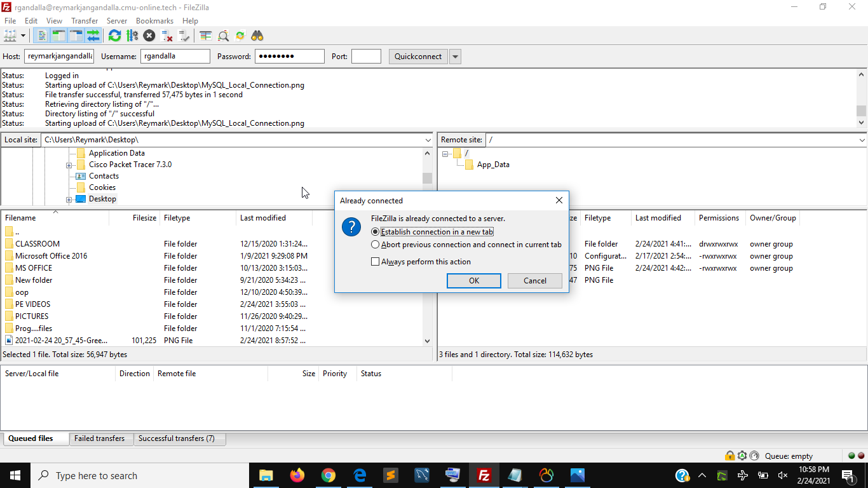Check the "Always perform this action" box
Image resolution: width=868 pixels, height=488 pixels.
pyautogui.click(x=376, y=262)
